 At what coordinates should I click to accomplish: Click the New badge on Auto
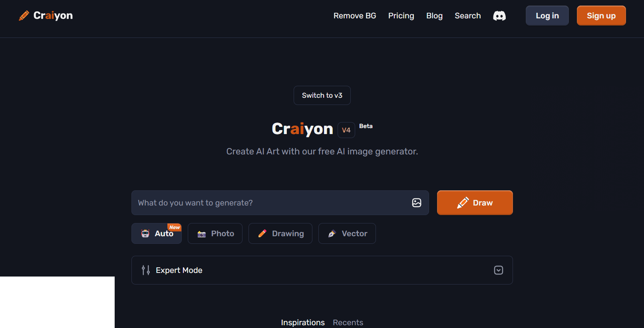pyautogui.click(x=175, y=227)
